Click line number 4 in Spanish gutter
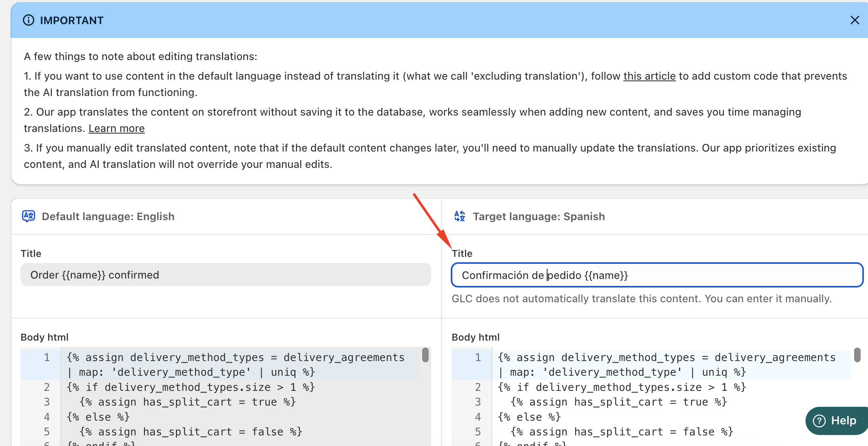Screen dimensions: 868x446 coord(478,417)
